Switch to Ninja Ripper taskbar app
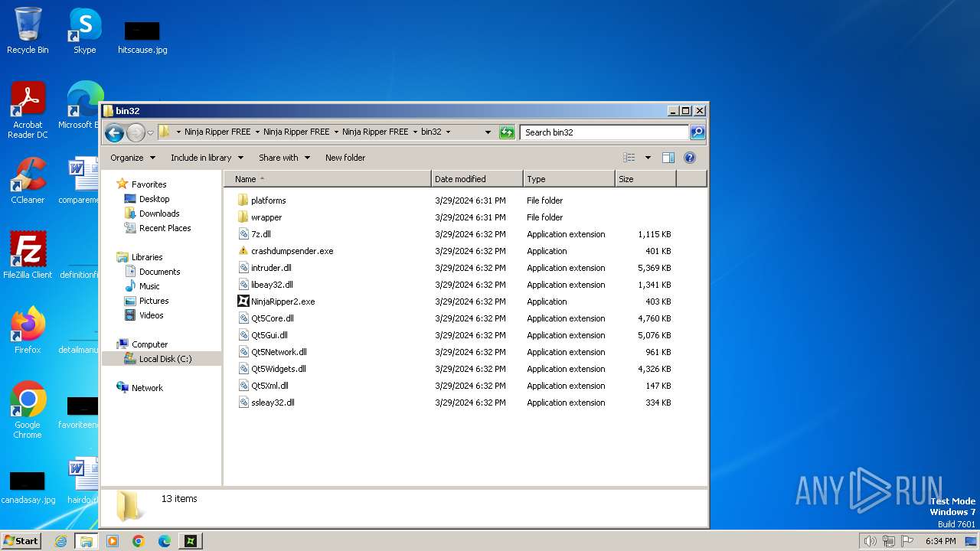Image resolution: width=980 pixels, height=551 pixels. [x=191, y=541]
